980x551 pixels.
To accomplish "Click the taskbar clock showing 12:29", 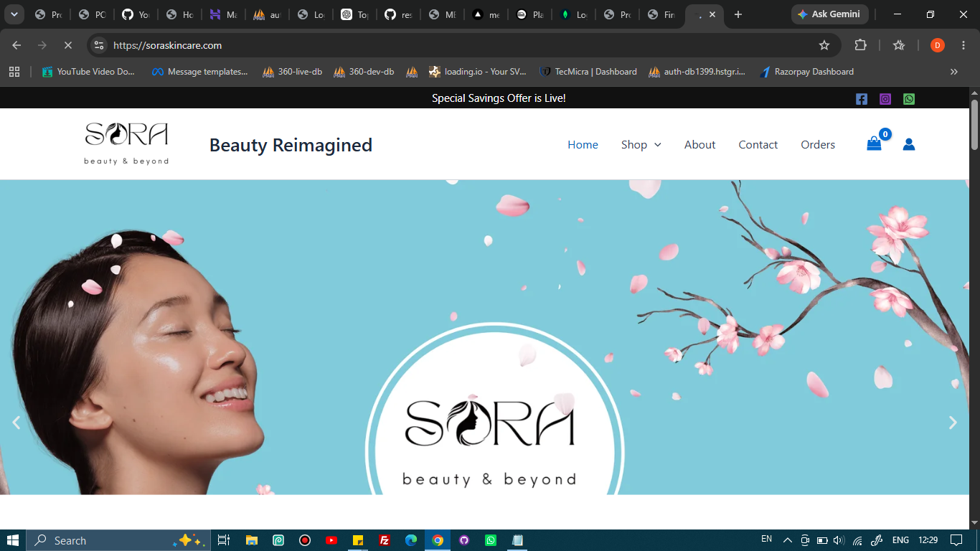I will point(928,540).
